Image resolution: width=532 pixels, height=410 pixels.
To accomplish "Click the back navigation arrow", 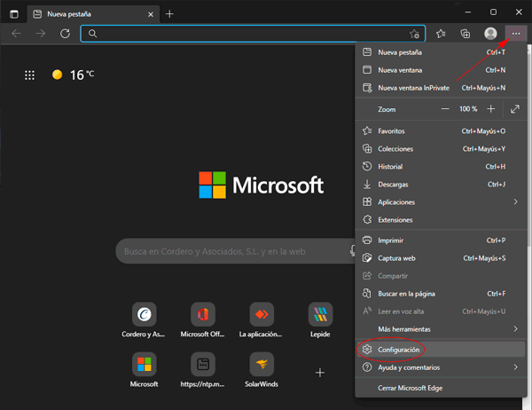I will 16,34.
